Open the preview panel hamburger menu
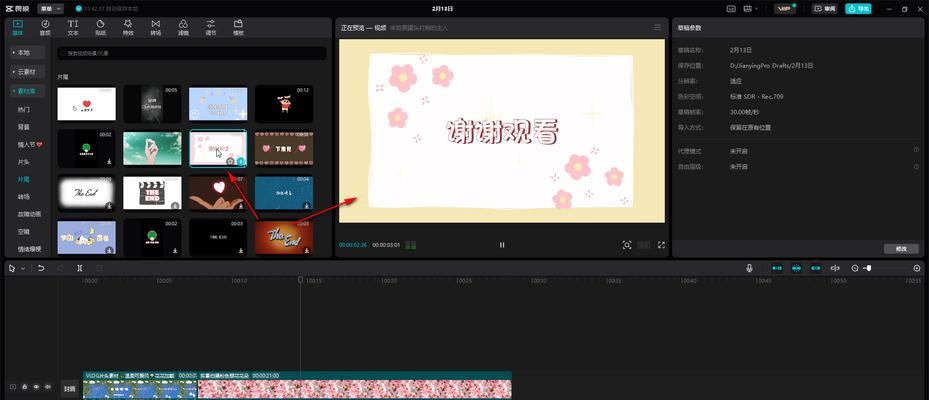 click(657, 27)
